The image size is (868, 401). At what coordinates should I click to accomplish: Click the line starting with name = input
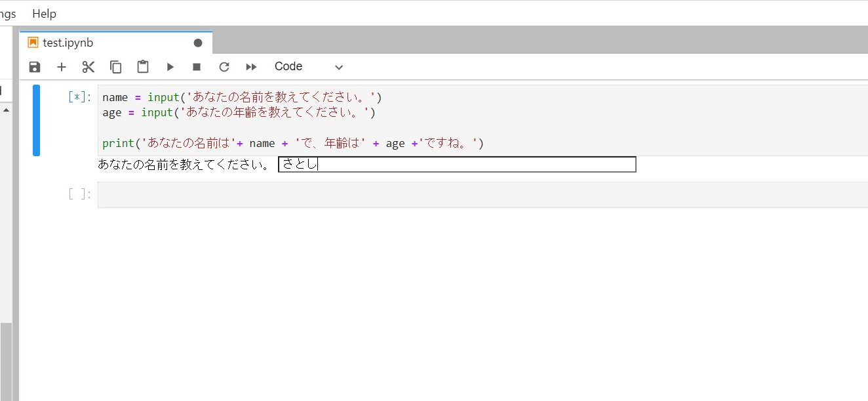(242, 97)
